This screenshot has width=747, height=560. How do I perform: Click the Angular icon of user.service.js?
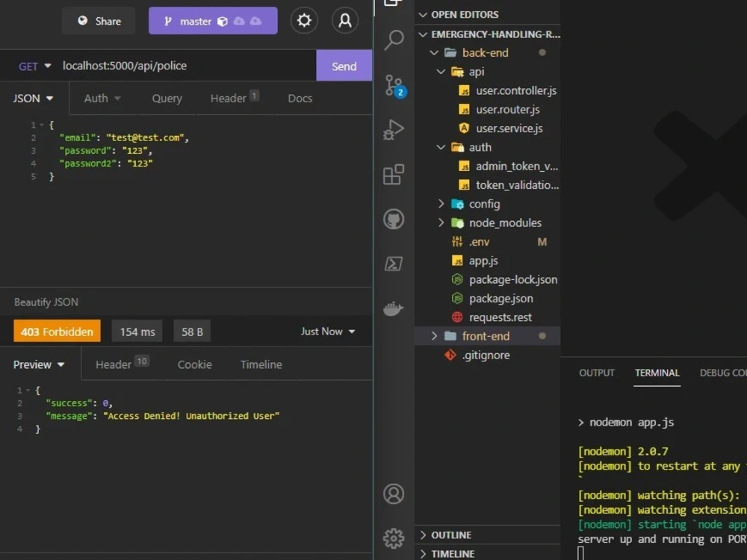464,128
